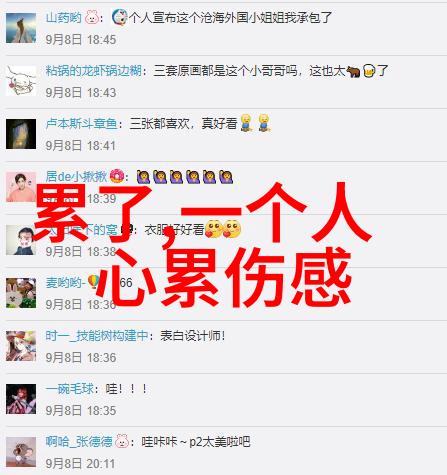Screen dimensions: 447x475
Task: Click the beer mug emoji
Action: click(x=369, y=71)
